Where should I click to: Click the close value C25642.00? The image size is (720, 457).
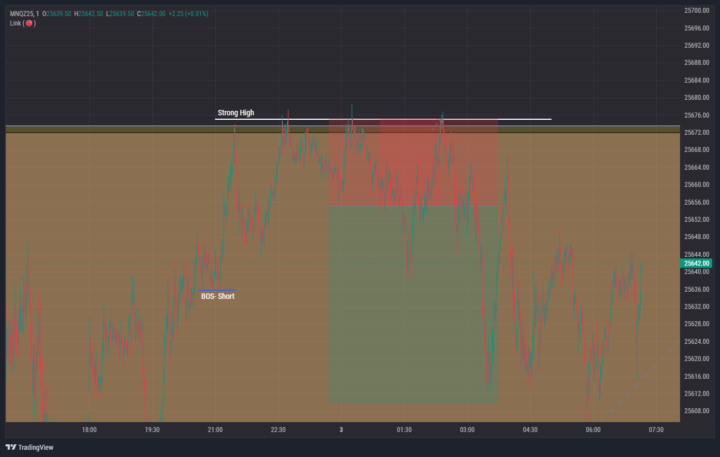[151, 14]
